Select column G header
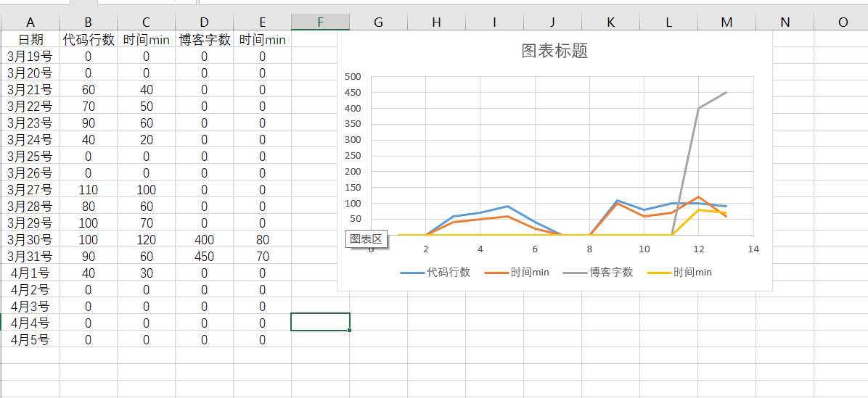This screenshot has height=398, width=868. (x=379, y=22)
